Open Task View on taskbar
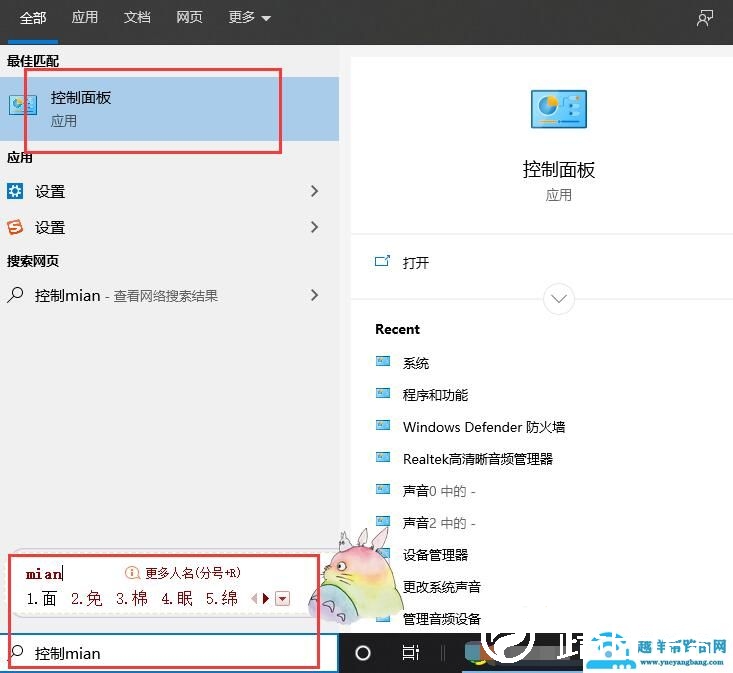The image size is (733, 673). pos(410,653)
